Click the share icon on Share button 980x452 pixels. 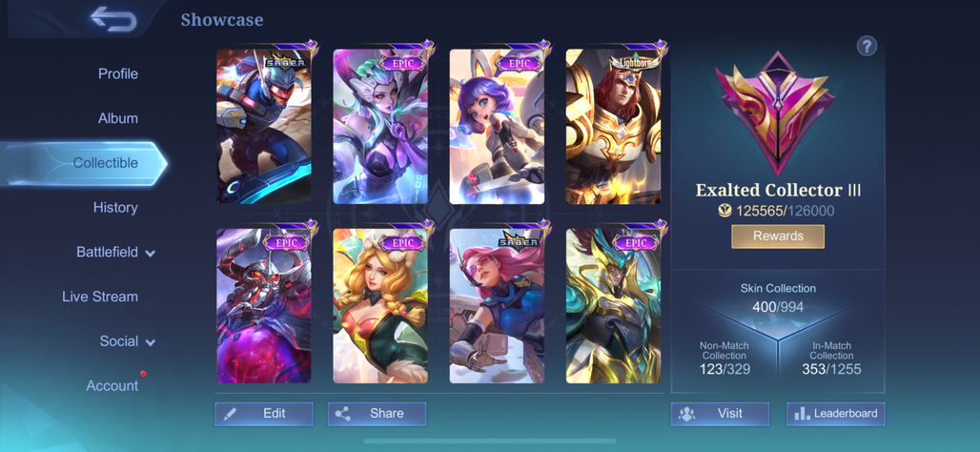click(x=342, y=414)
